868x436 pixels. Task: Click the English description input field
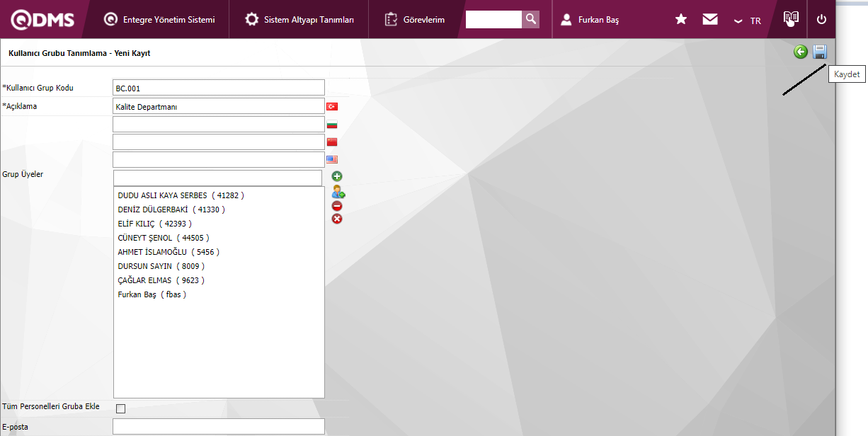(x=219, y=159)
